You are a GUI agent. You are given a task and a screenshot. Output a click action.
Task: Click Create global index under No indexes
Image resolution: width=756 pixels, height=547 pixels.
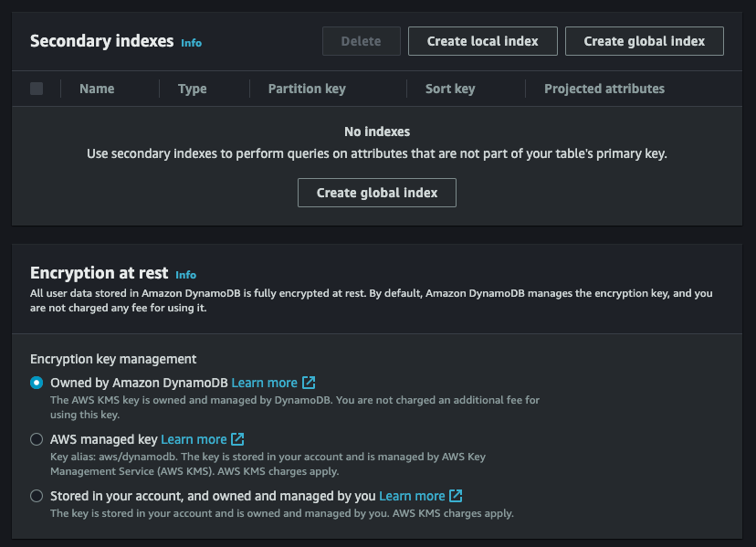pos(377,193)
